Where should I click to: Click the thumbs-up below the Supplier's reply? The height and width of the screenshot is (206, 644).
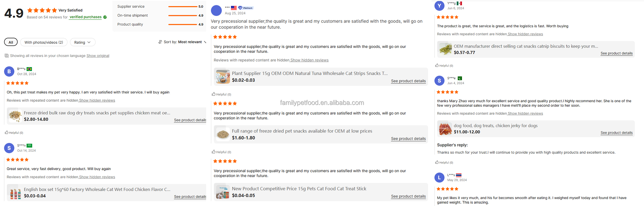coord(437,162)
